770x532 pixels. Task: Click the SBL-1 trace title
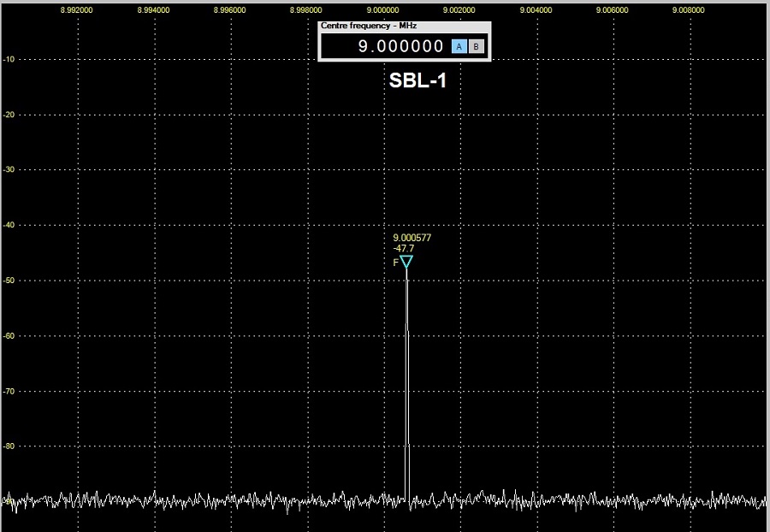click(418, 81)
